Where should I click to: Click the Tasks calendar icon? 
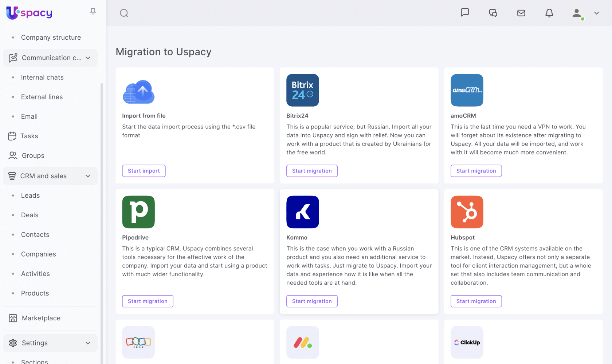12,136
